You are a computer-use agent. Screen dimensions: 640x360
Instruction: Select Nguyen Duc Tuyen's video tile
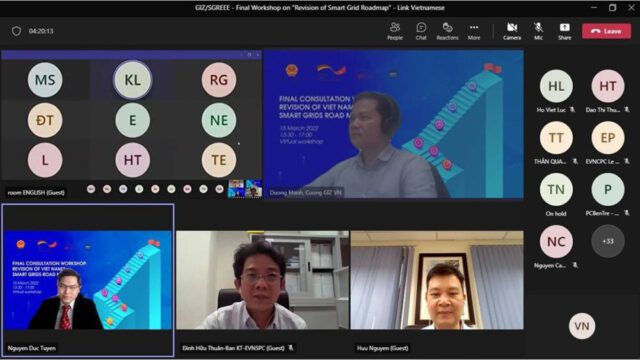tap(88, 280)
